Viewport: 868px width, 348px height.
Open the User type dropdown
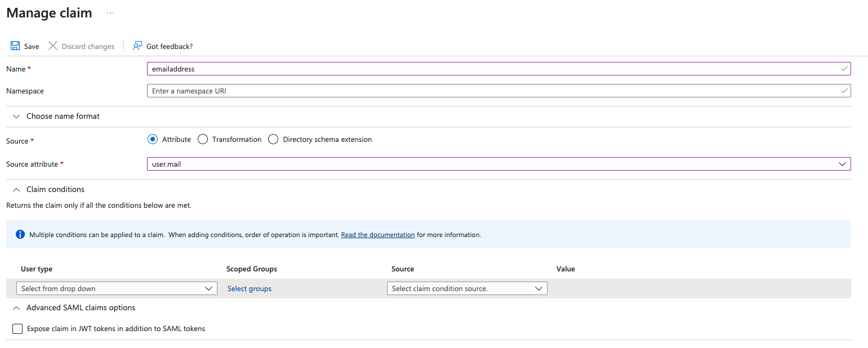click(117, 288)
